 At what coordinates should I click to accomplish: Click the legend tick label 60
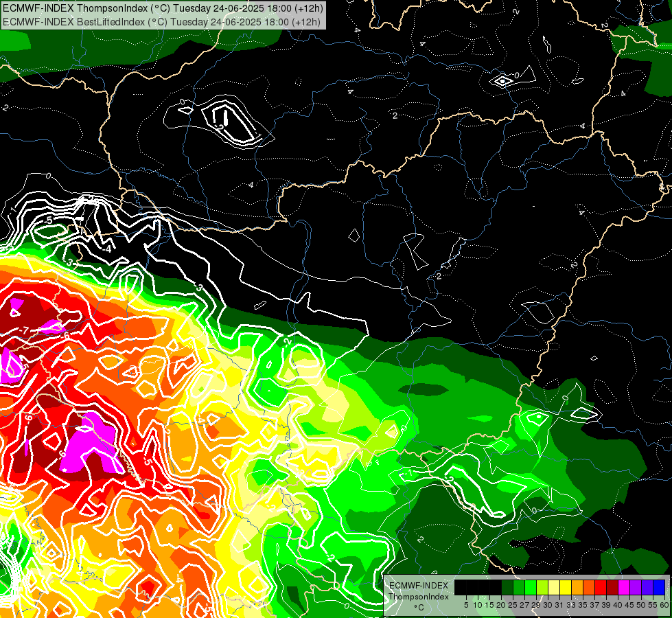tap(664, 605)
